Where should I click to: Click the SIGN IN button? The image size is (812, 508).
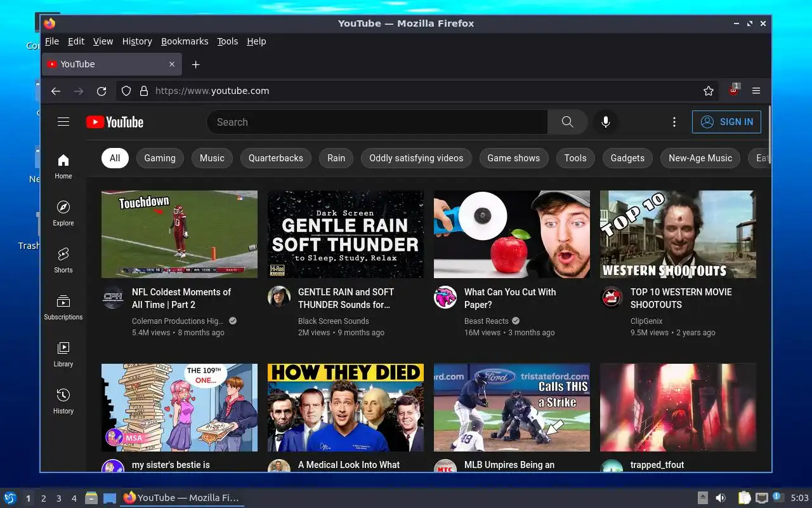726,122
